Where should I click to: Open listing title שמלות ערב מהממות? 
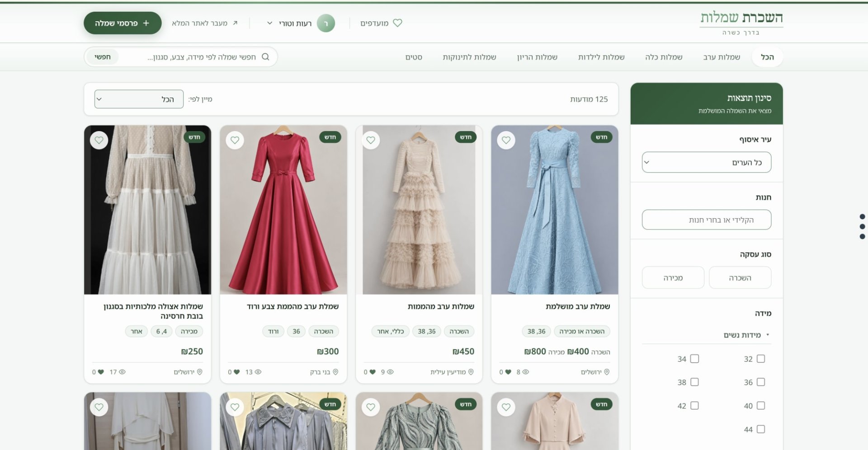point(441,306)
